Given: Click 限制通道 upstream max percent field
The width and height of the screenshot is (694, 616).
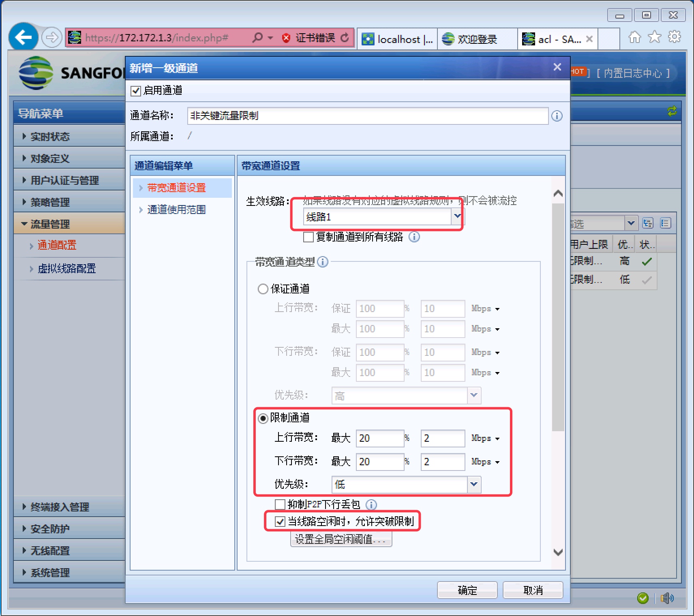Looking at the screenshot, I should 380,438.
